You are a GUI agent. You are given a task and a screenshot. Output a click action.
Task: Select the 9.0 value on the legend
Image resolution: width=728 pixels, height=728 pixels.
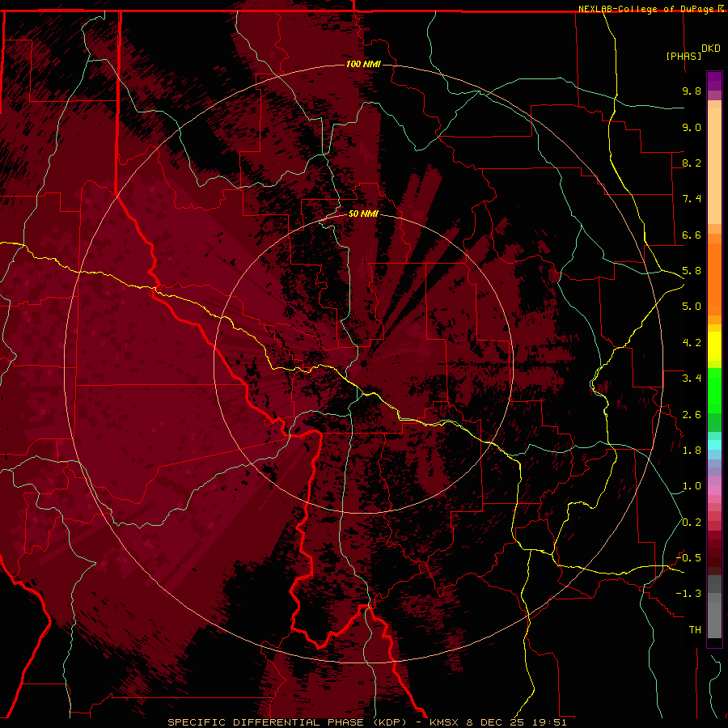692,127
